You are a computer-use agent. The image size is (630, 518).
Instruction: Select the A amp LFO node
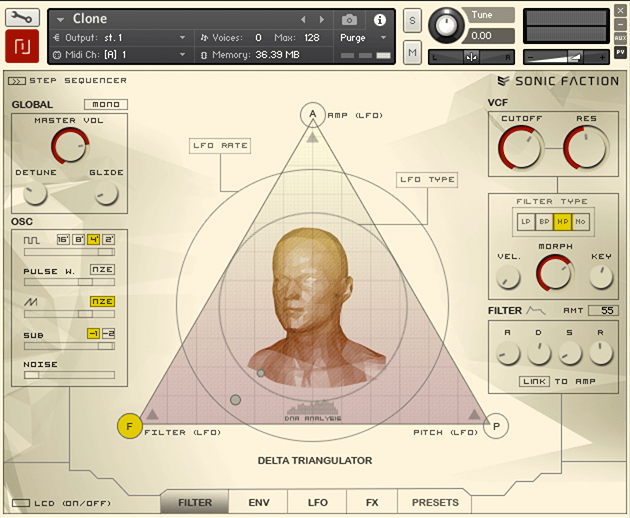(x=312, y=115)
